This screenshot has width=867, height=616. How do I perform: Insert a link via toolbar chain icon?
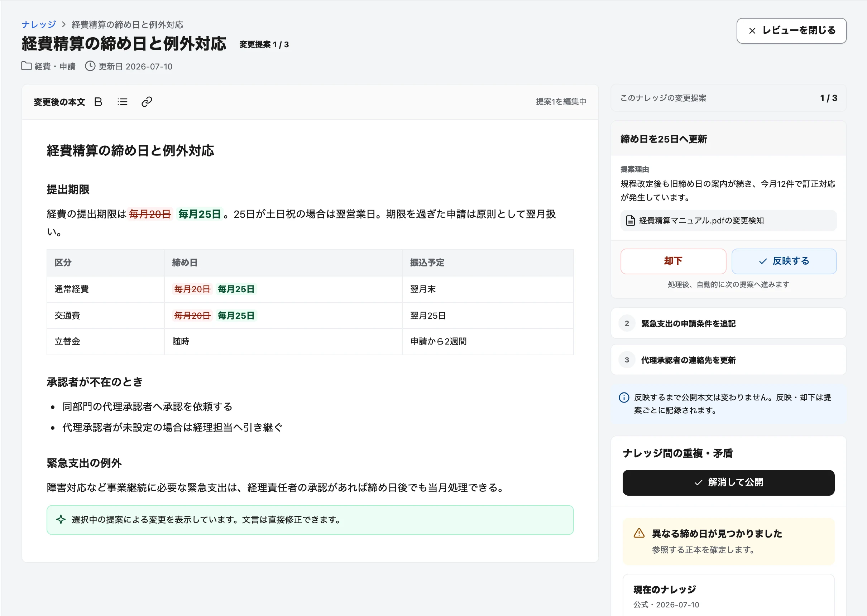point(147,102)
